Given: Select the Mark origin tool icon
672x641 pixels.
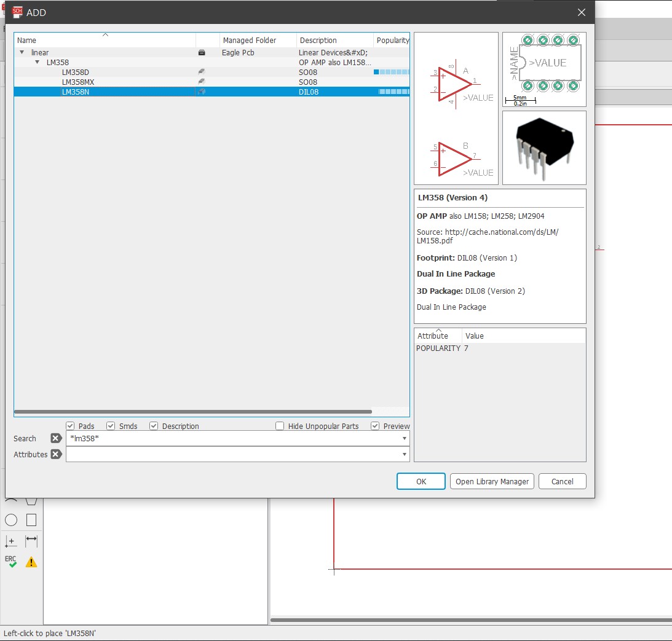Looking at the screenshot, I should coord(10,541).
